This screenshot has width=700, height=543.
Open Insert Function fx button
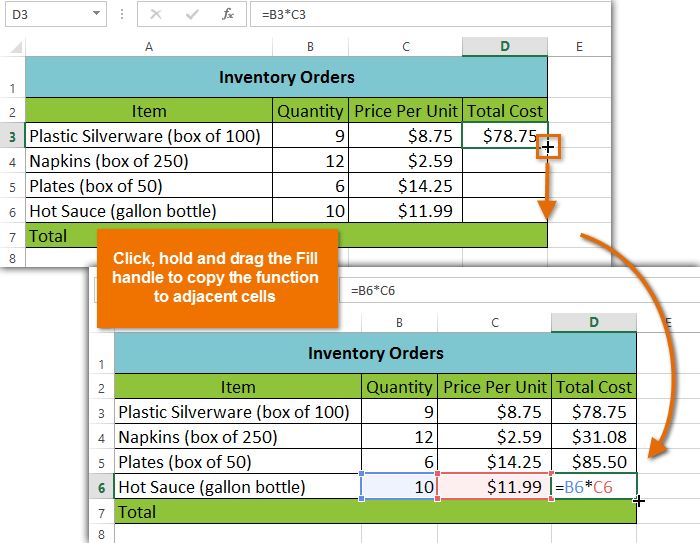pyautogui.click(x=228, y=14)
